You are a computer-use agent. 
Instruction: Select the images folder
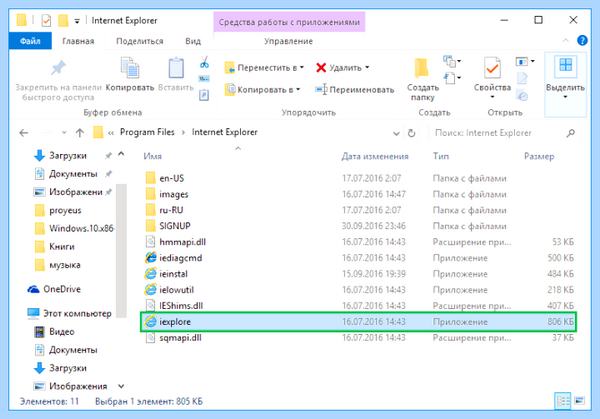click(x=359, y=194)
